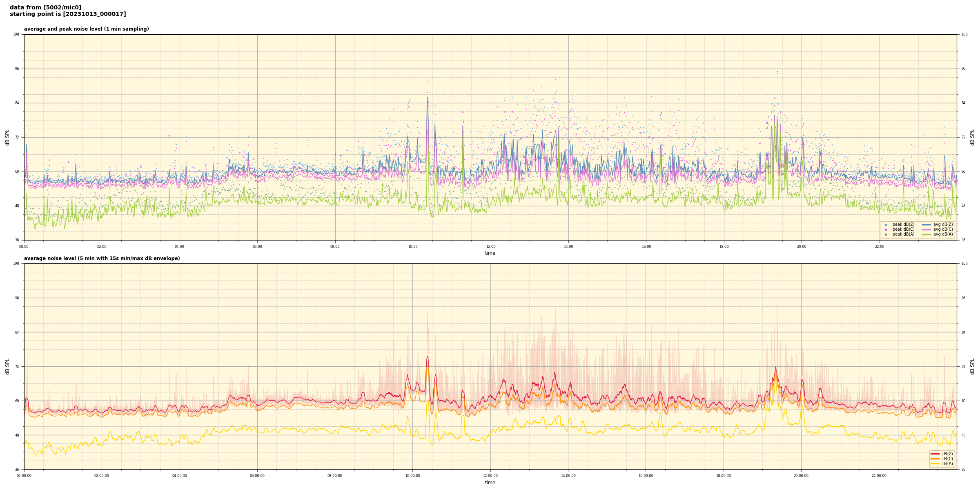
Task: Click the yellow dB(A) swatch in bottom legend
Action: pyautogui.click(x=935, y=463)
